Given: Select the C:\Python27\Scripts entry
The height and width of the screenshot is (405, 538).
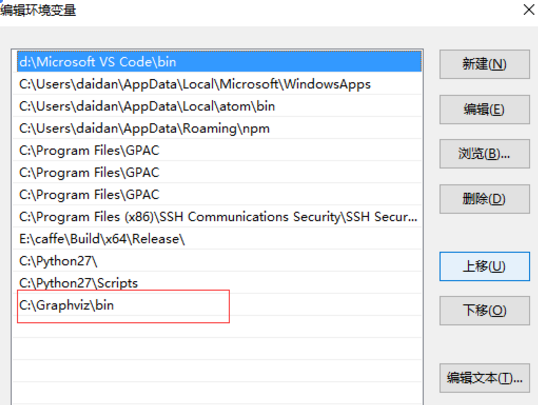Looking at the screenshot, I should [x=219, y=283].
